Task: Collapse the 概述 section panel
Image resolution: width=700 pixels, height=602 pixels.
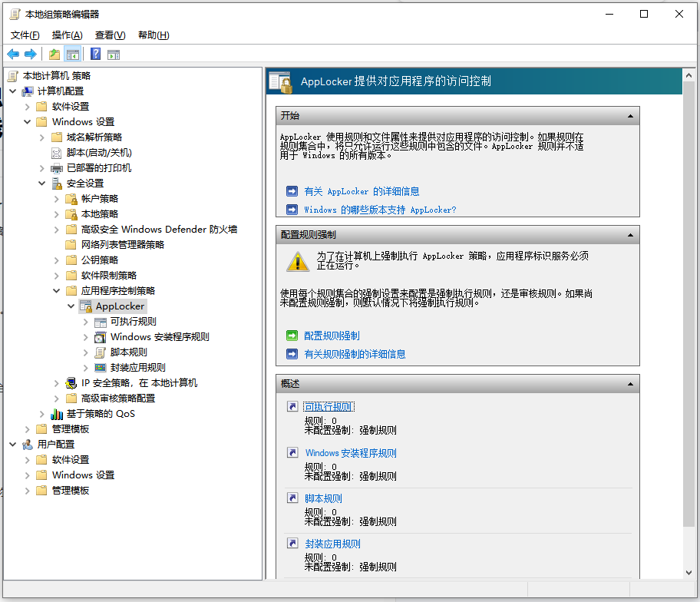Action: pos(630,384)
